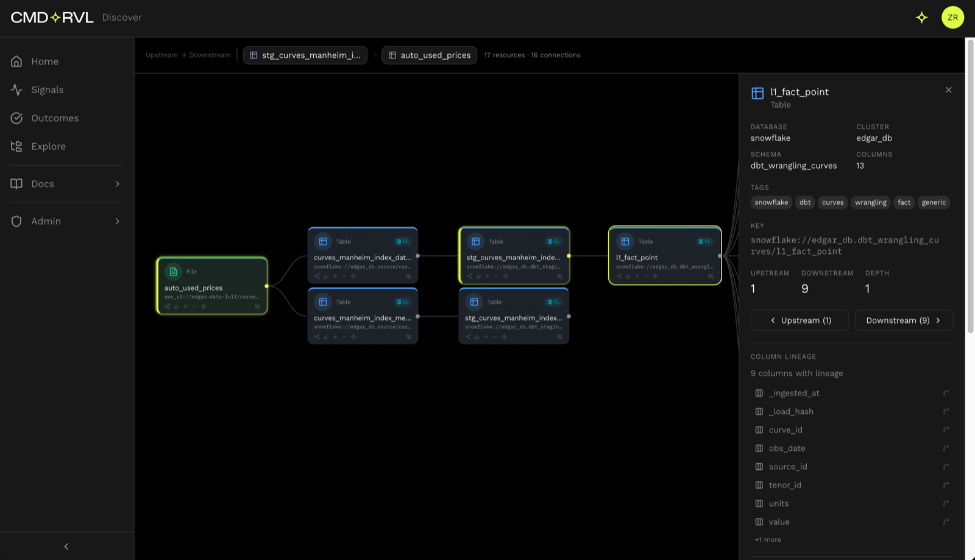Screen dimensions: 975x560
Task: Click the lineage branch icon for _ingested_at column
Action: tap(946, 393)
